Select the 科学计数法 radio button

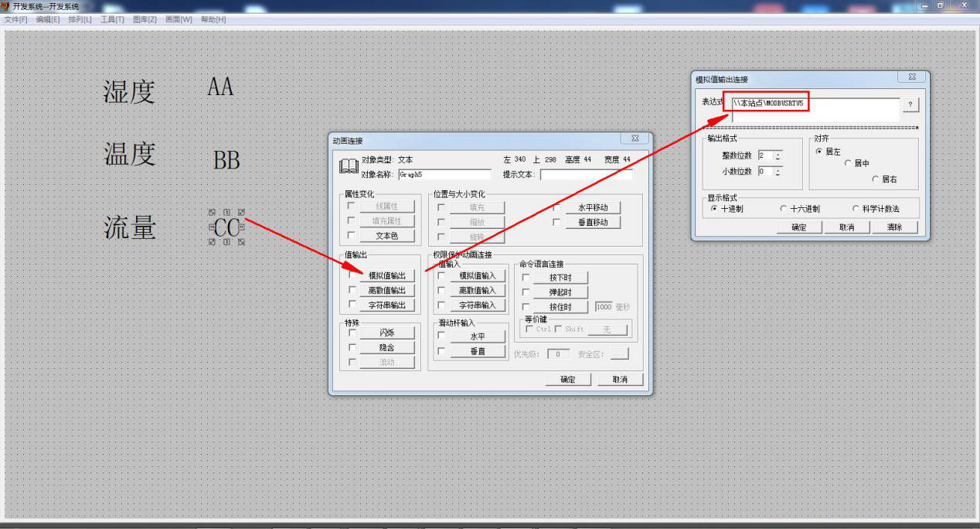(856, 209)
